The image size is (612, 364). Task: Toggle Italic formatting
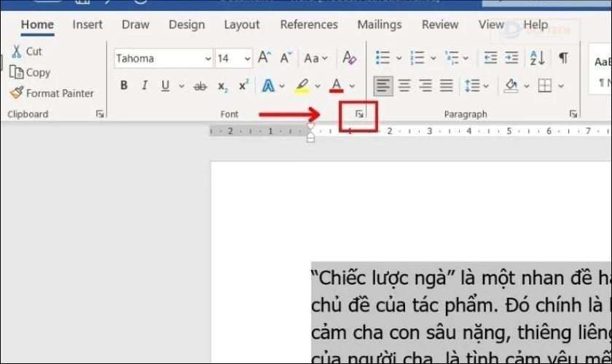coord(145,85)
